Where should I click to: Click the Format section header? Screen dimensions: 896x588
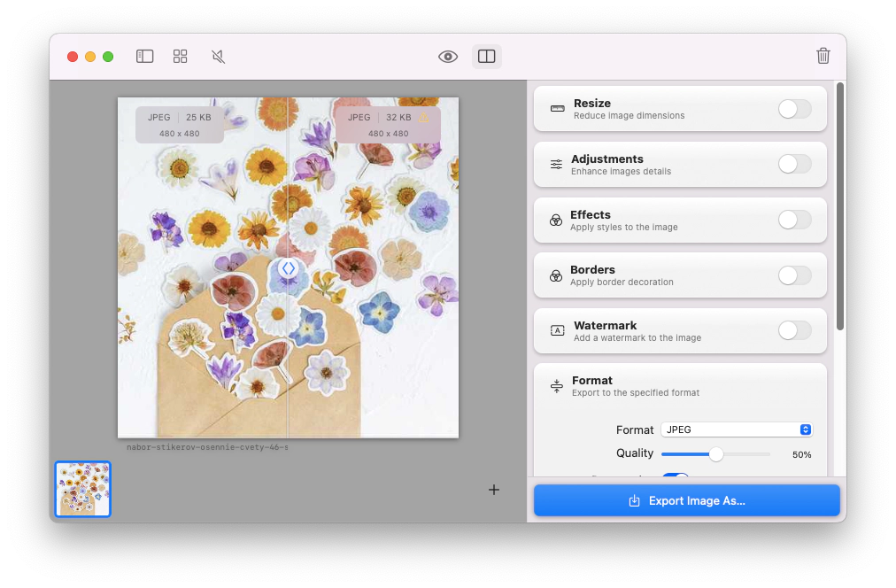click(592, 381)
